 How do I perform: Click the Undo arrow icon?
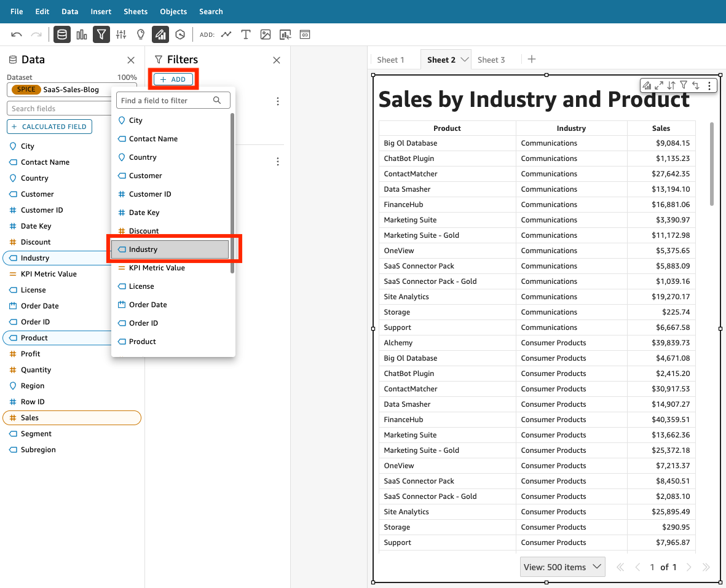coord(17,34)
